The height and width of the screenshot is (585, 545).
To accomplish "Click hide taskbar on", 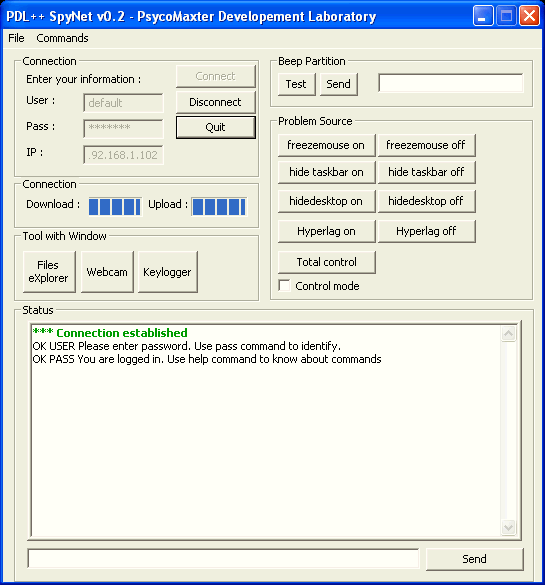I will pos(326,172).
